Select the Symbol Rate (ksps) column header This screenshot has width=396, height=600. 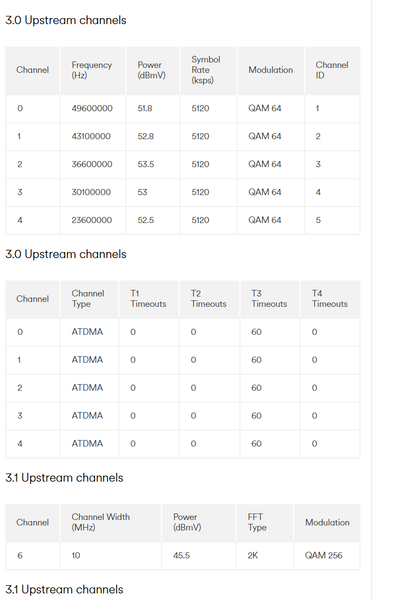coord(206,70)
